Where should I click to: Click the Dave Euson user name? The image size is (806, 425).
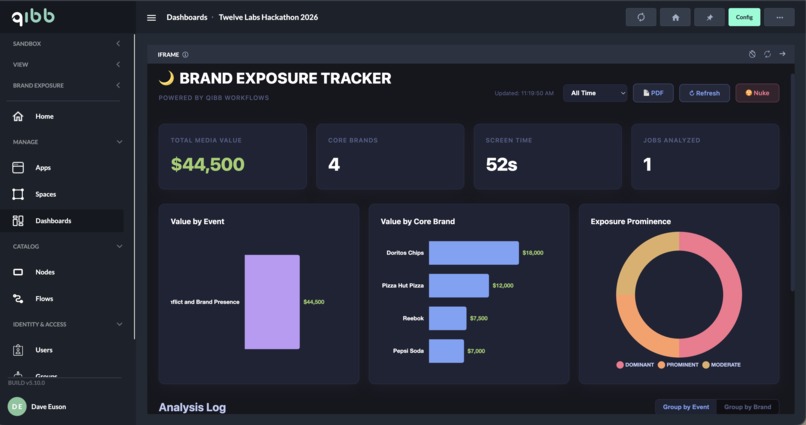pos(48,406)
